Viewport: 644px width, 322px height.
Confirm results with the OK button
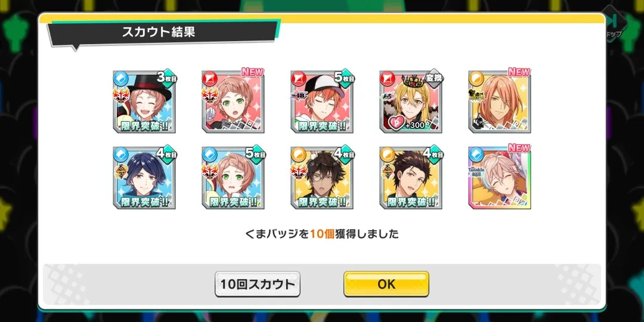coord(386,284)
